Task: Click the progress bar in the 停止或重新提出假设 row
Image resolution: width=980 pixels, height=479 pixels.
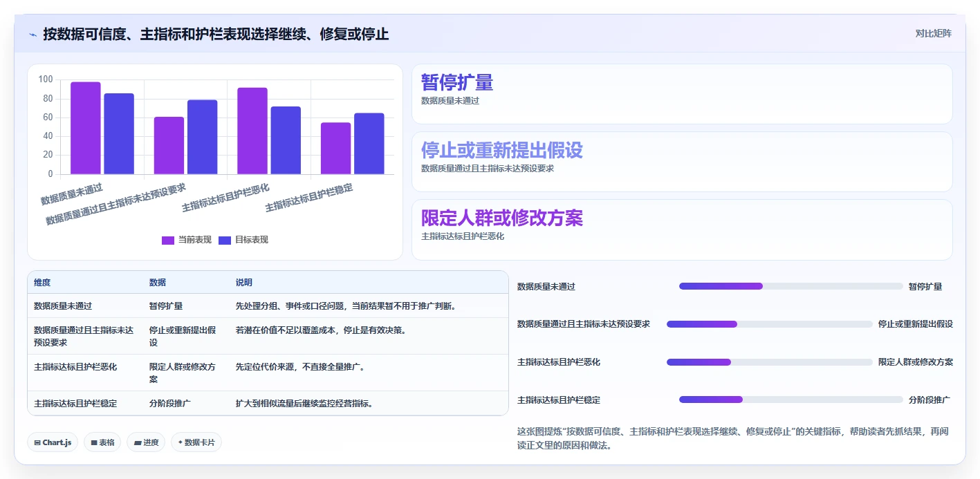Action: click(x=770, y=323)
